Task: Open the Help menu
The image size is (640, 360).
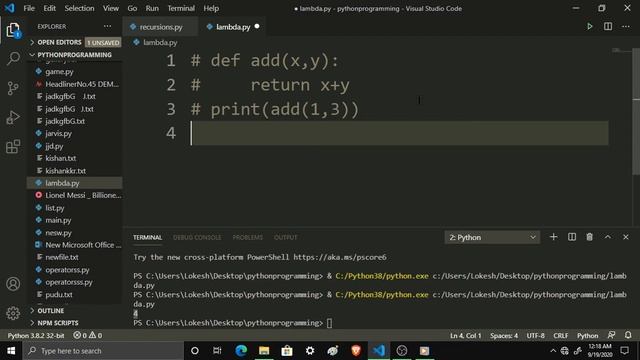Action: 211,8
